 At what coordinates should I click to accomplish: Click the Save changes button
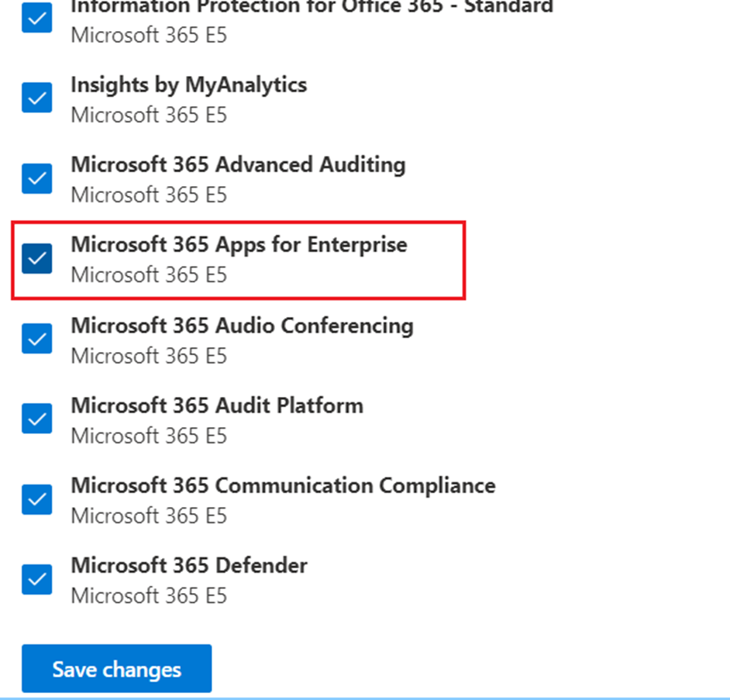coord(116,669)
